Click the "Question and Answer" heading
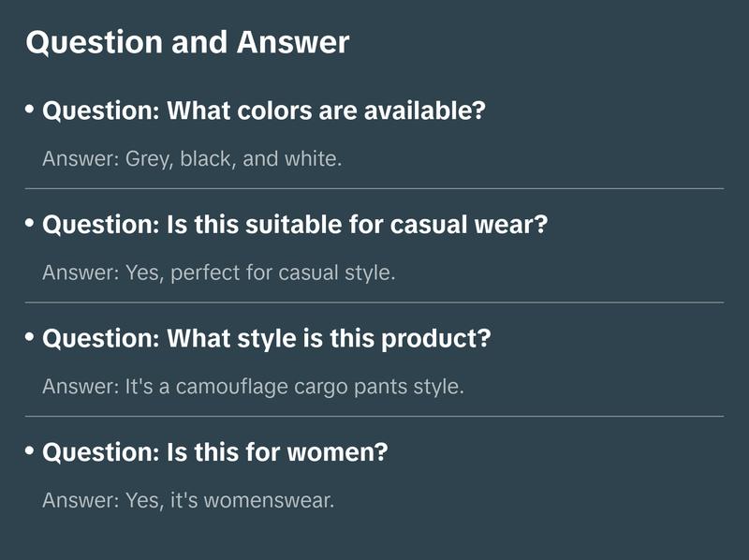749x560 pixels. 187,42
